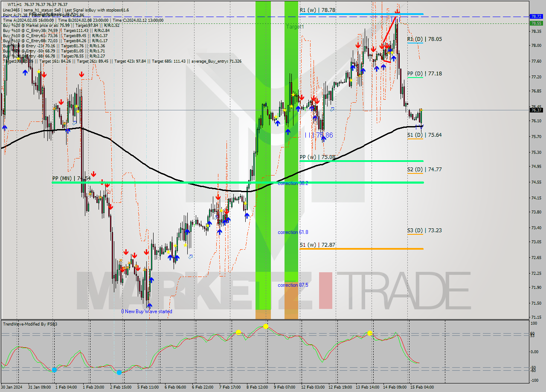Screen dimensions: 546x392
Task: Click the yellow oscillator dot above 7 Feb 17:00
Action: (238, 331)
